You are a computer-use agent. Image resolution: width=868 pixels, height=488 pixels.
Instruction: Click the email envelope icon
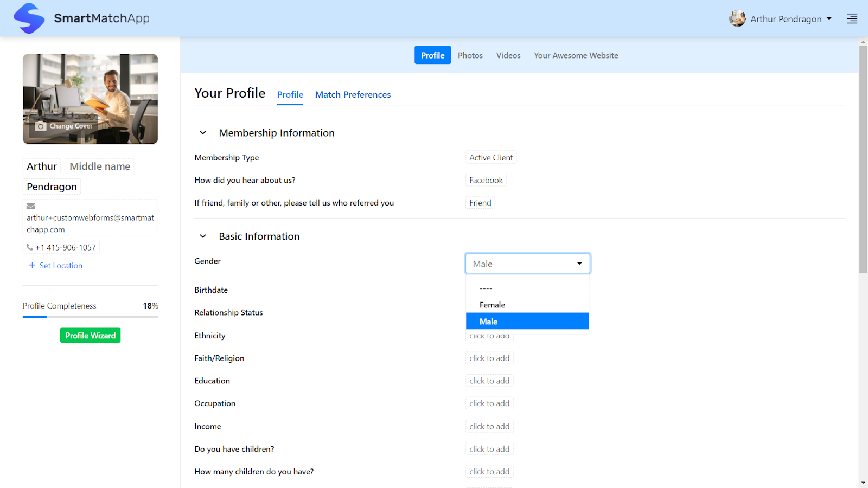pos(30,206)
